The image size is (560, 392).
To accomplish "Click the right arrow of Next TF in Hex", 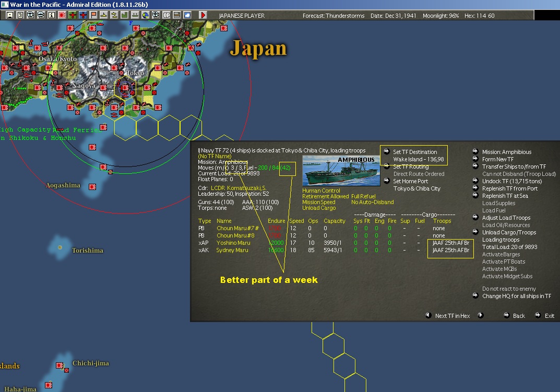I will pos(480,315).
